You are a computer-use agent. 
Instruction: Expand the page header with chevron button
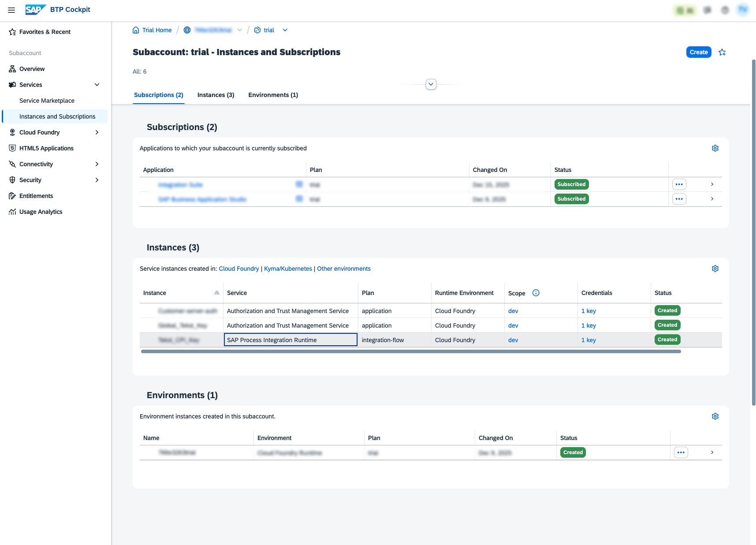coord(431,84)
